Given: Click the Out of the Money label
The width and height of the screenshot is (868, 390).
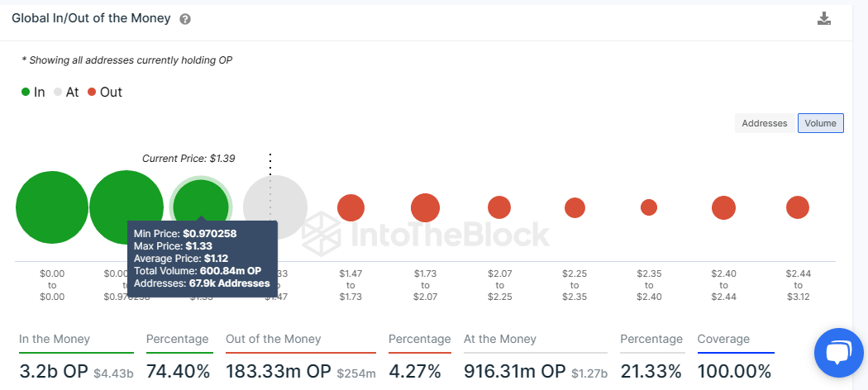Looking at the screenshot, I should [273, 339].
